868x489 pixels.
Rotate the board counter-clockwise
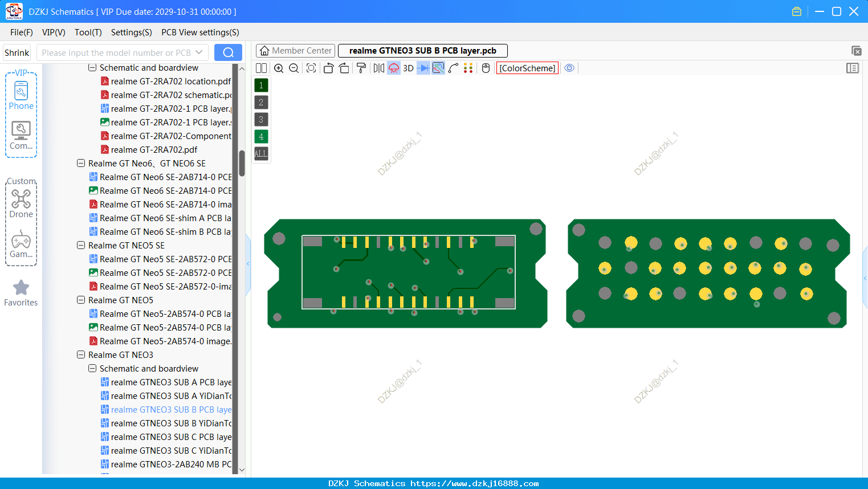pos(328,68)
